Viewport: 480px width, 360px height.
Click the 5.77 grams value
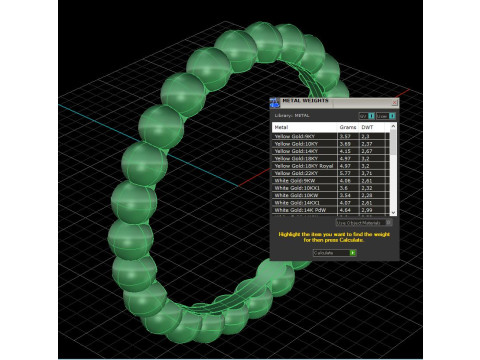coord(345,173)
